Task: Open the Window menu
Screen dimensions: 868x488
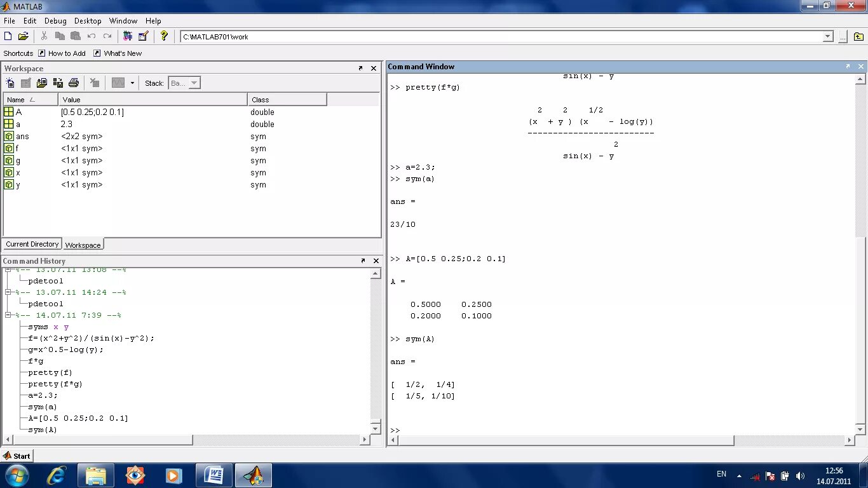Action: click(x=123, y=21)
